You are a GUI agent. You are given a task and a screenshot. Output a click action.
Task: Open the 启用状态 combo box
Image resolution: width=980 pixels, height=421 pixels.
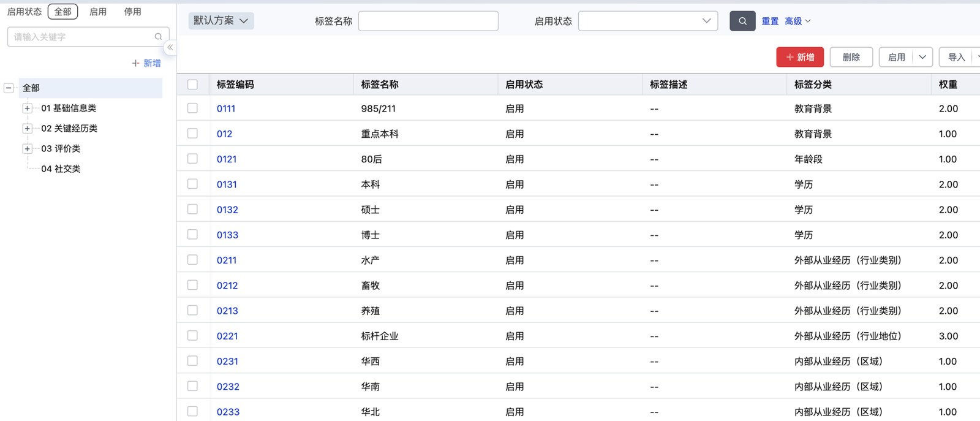point(648,21)
